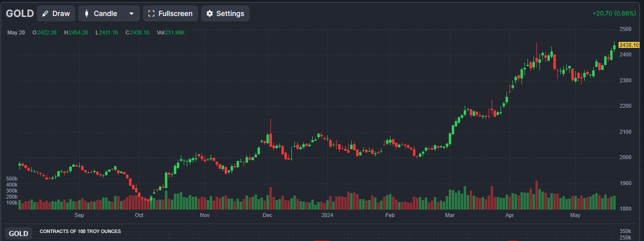644x241 pixels.
Task: Activate the Draw pencil tool
Action: [x=56, y=13]
